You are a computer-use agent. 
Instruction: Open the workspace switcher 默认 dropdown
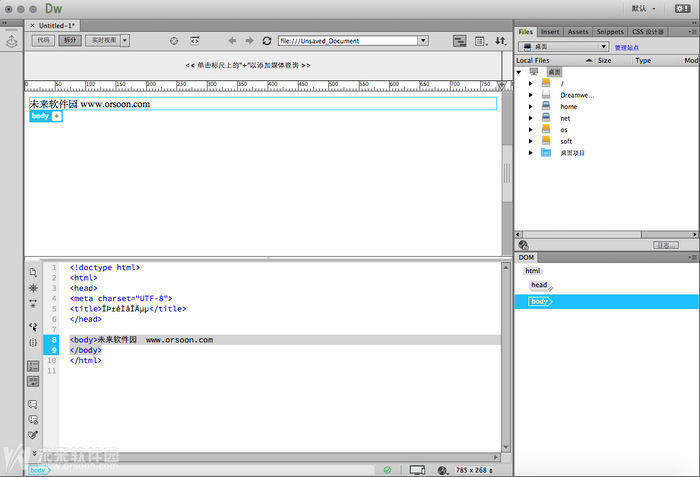643,8
